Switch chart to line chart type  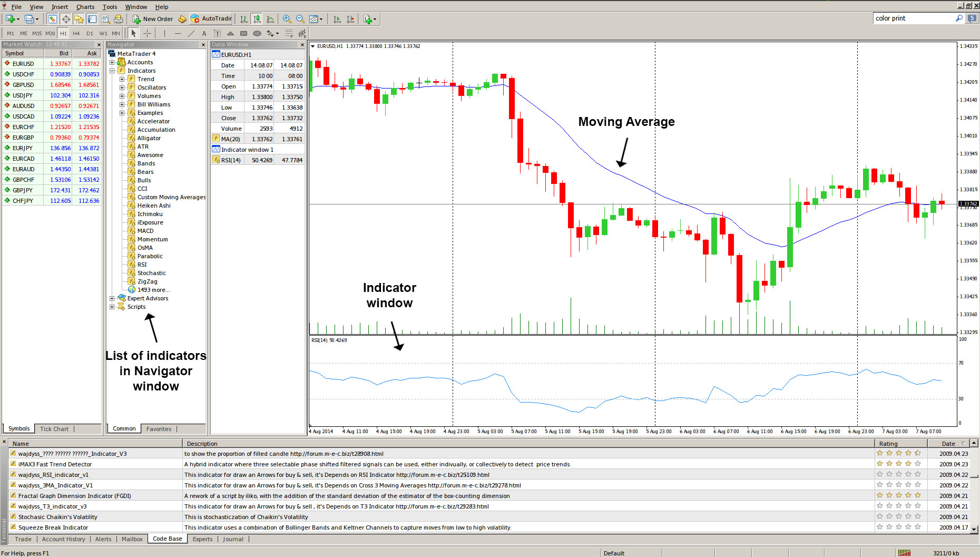[270, 19]
